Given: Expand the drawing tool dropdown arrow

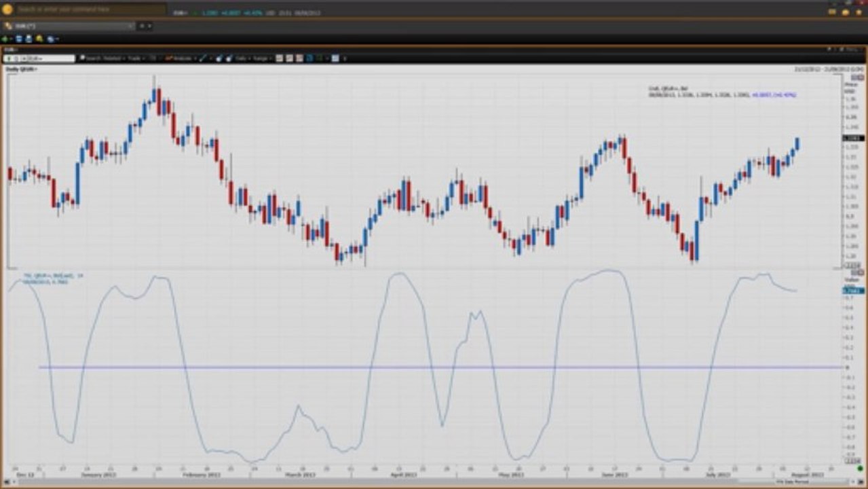Looking at the screenshot, I should pos(210,58).
